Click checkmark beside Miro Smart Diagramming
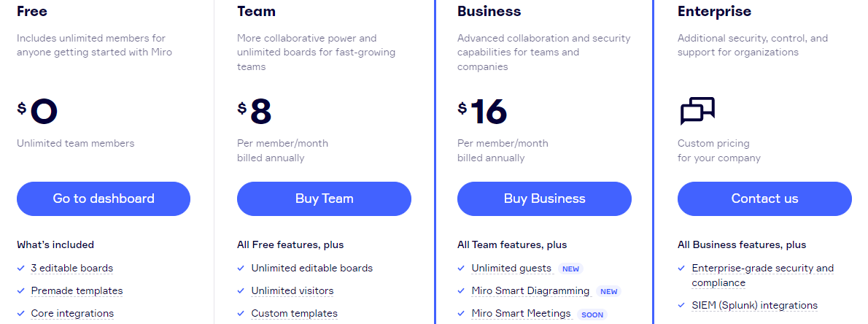The image size is (868, 324). [x=461, y=290]
